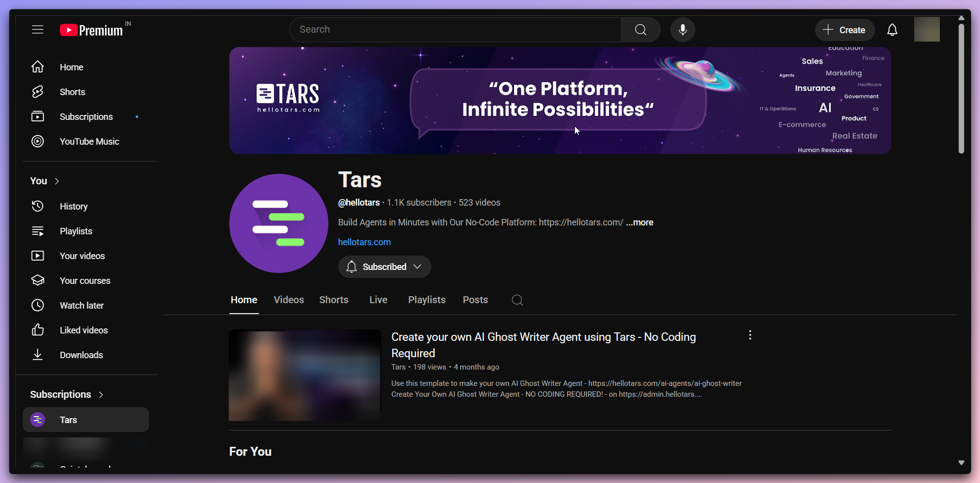This screenshot has height=483, width=980.
Task: Select the Watch later label
Action: pyautogui.click(x=82, y=305)
